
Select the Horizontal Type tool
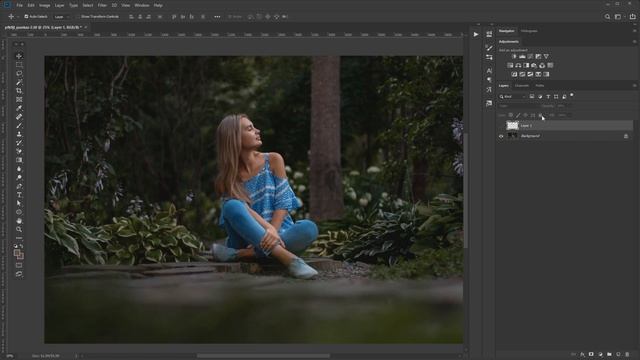coord(19,195)
